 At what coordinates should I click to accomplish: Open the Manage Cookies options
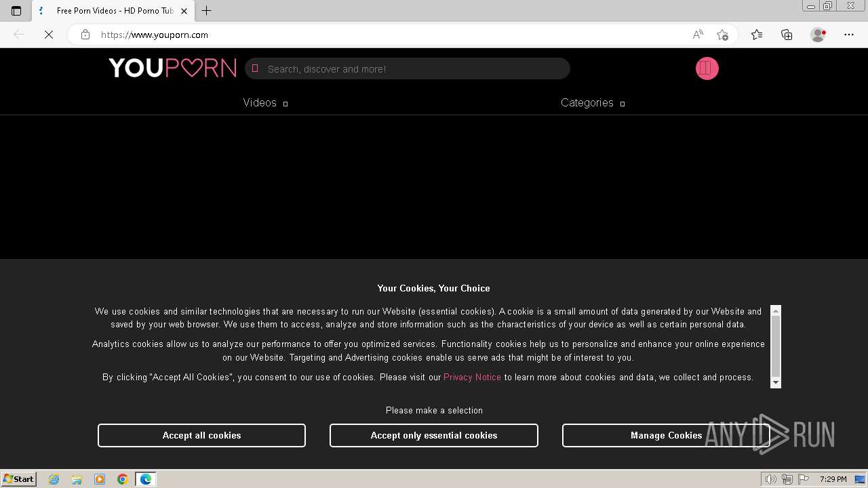click(x=666, y=435)
